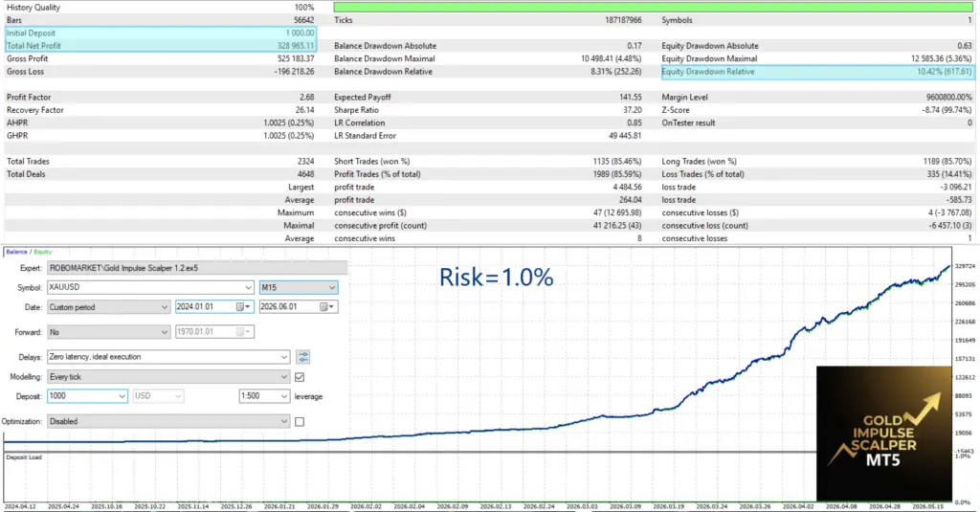
Task: Click the Equity Drawdown Maximal value
Action: click(942, 58)
